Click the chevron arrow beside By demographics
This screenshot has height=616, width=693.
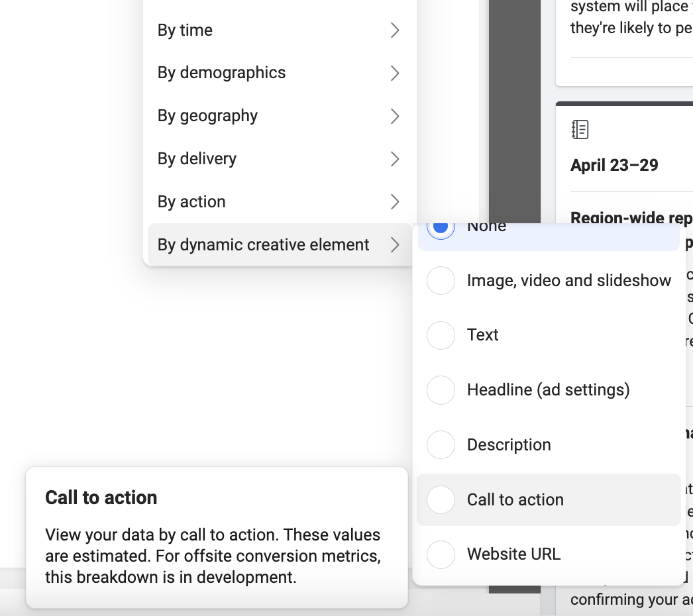click(x=395, y=74)
